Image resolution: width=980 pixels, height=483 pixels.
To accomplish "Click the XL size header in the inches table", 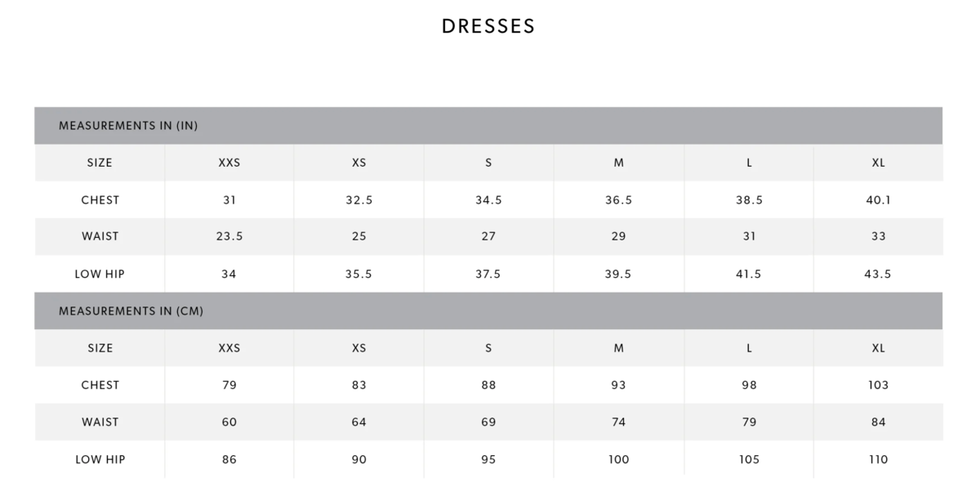I will 878,163.
